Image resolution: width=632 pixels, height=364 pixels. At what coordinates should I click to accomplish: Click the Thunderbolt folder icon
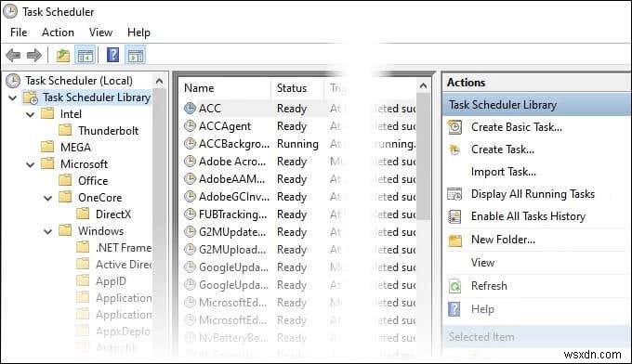click(65, 130)
